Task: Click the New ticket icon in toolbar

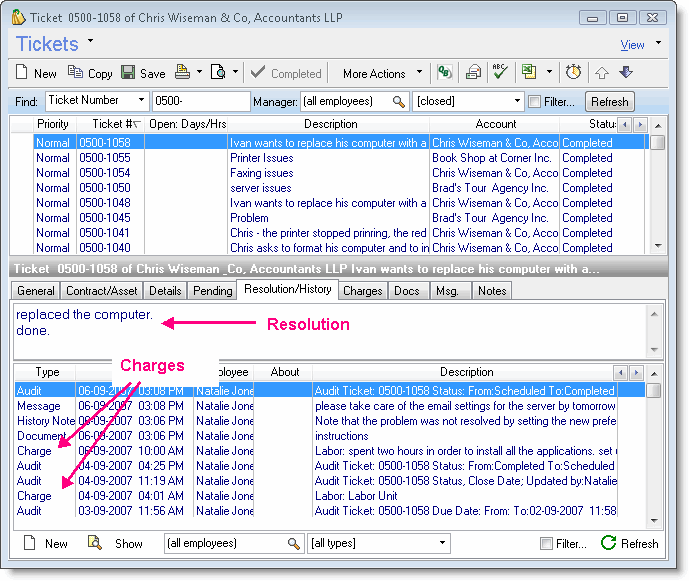Action: coord(24,73)
